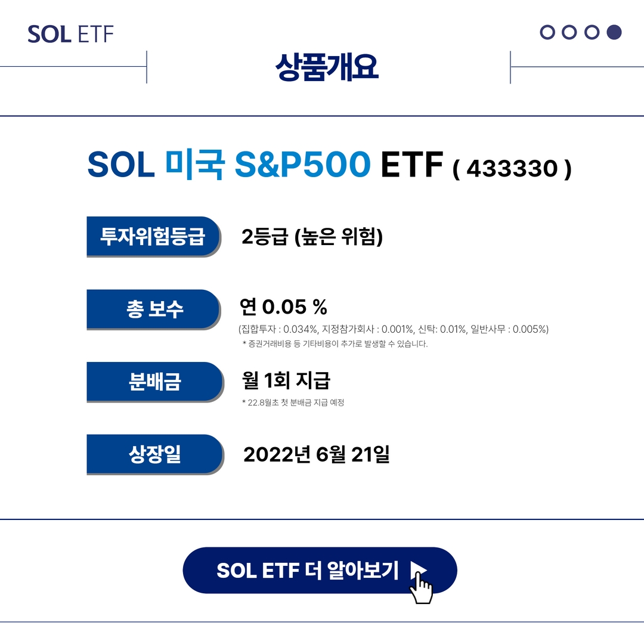The width and height of the screenshot is (644, 644).
Task: Select the 분배금 label badge
Action: tap(155, 382)
